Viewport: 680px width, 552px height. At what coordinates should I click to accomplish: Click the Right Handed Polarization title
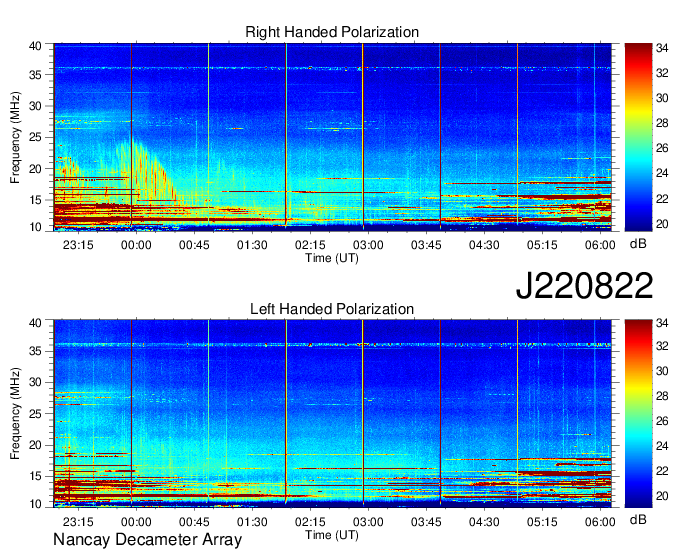(332, 32)
